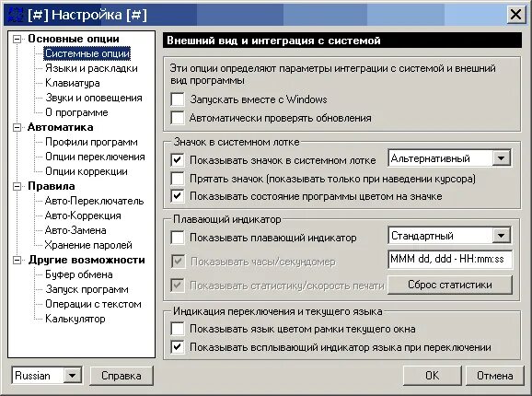Open Опции коррекции settings
The image size is (532, 396).
click(x=87, y=171)
